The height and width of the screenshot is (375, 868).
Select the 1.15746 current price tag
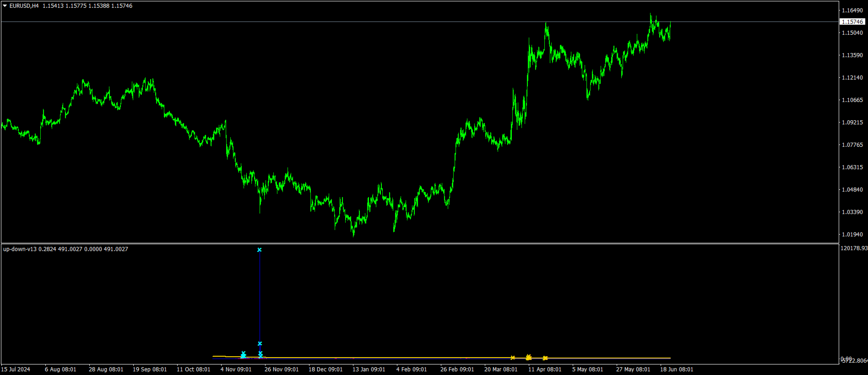[852, 21]
